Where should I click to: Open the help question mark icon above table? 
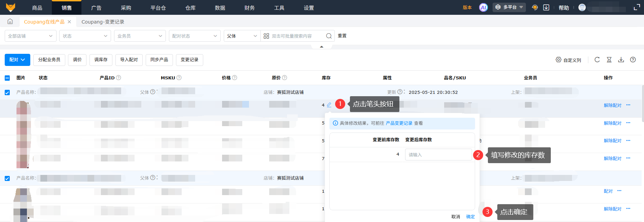pyautogui.click(x=633, y=60)
